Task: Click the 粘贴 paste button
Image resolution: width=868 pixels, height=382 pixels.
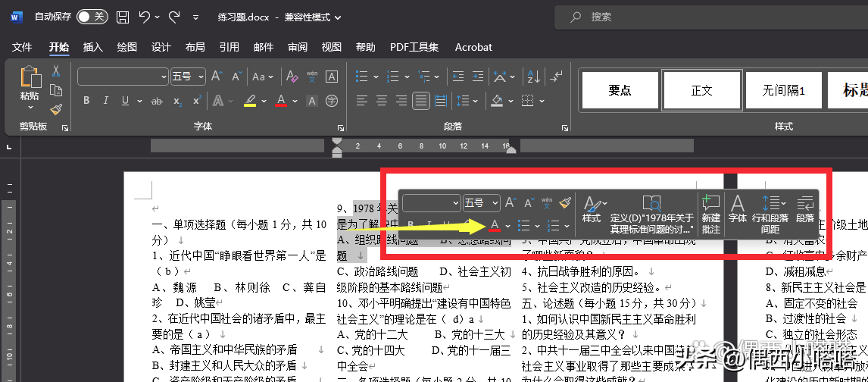Action: (30, 82)
